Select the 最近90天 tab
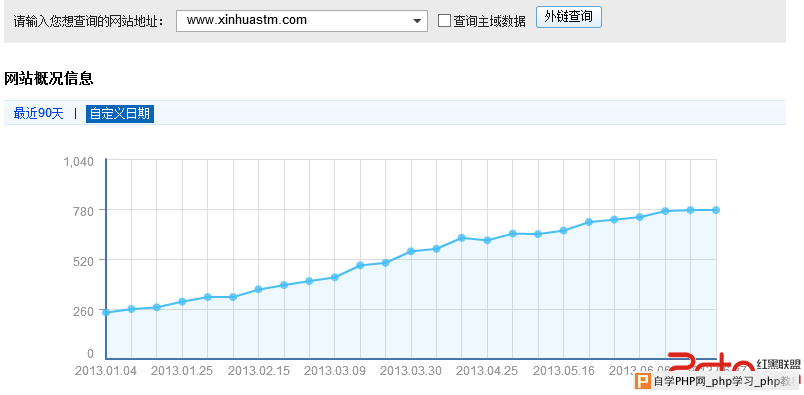This screenshot has width=804, height=395. click(38, 113)
